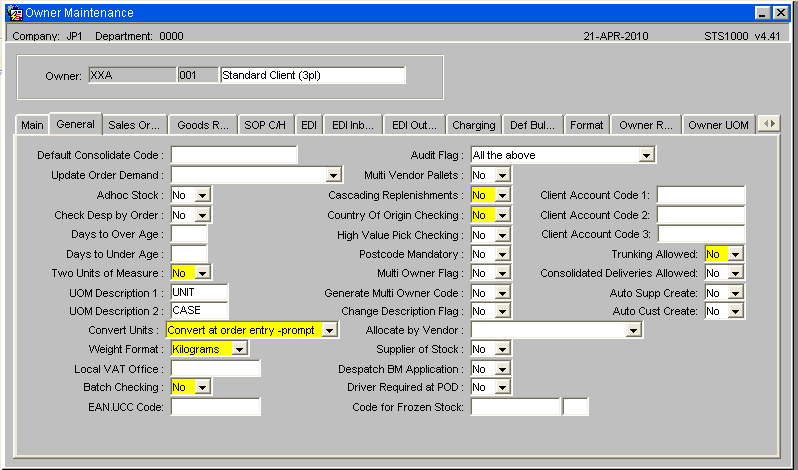
Task: Open the Check Desp by Order dropdown
Action: coord(203,216)
